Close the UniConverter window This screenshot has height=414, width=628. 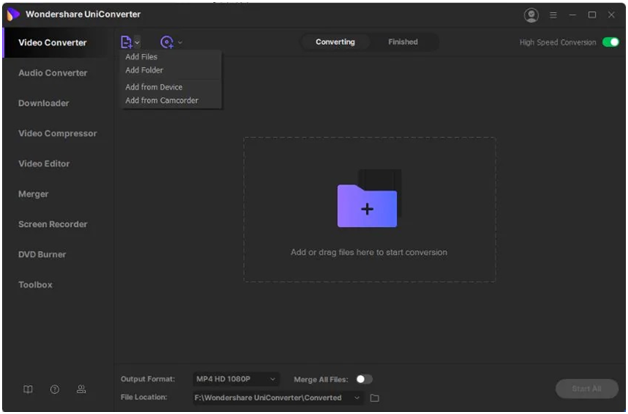click(611, 15)
